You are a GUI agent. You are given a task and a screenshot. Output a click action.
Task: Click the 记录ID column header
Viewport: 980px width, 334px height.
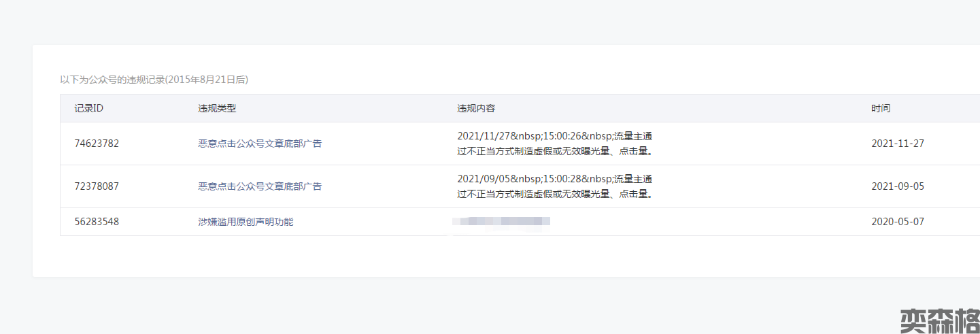pos(88,108)
